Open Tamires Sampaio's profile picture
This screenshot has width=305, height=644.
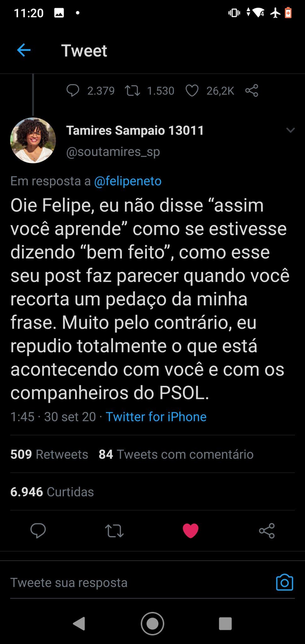[33, 140]
